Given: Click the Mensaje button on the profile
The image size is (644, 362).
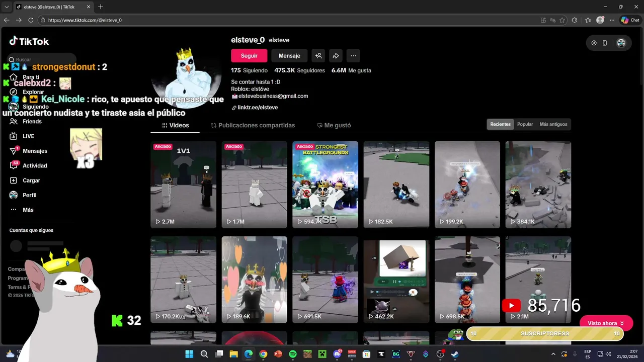Looking at the screenshot, I should coord(289,56).
